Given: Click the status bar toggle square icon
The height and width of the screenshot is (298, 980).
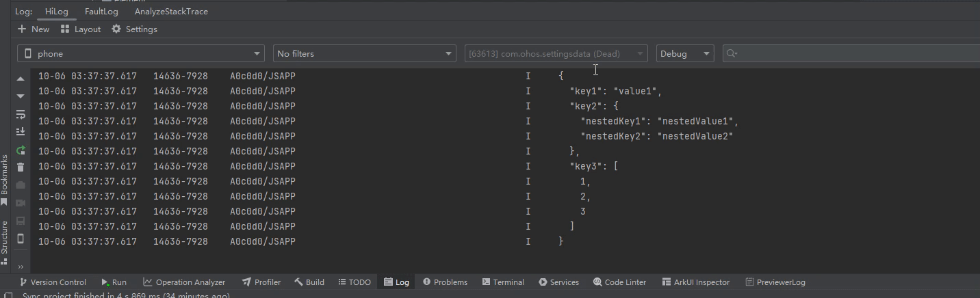Looking at the screenshot, I should coord(9,295).
